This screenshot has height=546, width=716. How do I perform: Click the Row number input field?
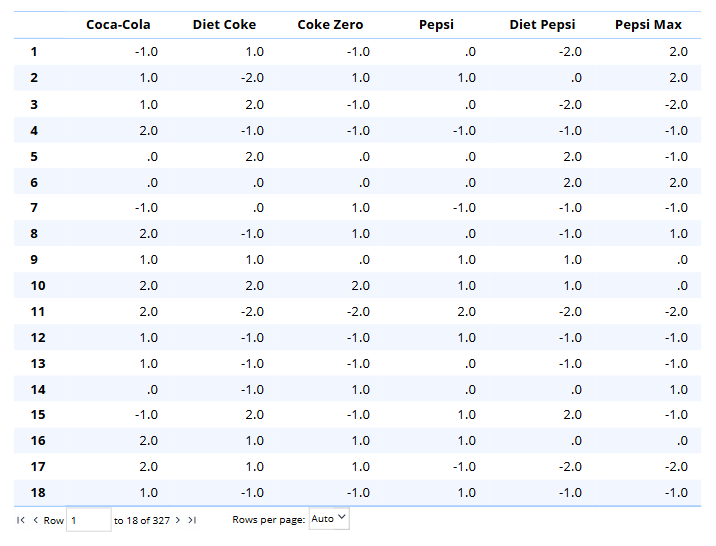(88, 520)
